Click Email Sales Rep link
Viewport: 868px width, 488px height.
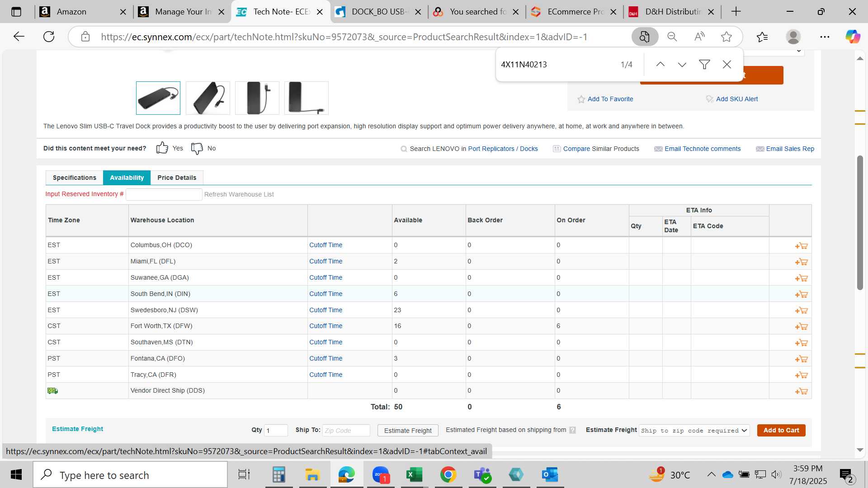[790, 149]
